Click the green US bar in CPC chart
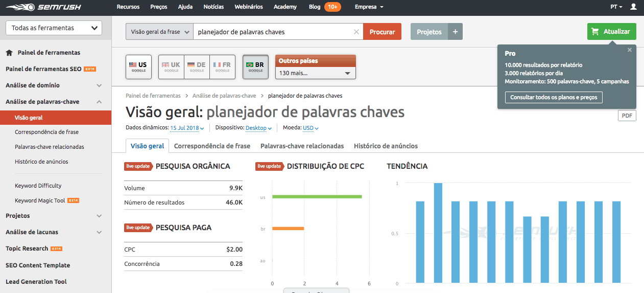644x293 pixels. click(317, 196)
